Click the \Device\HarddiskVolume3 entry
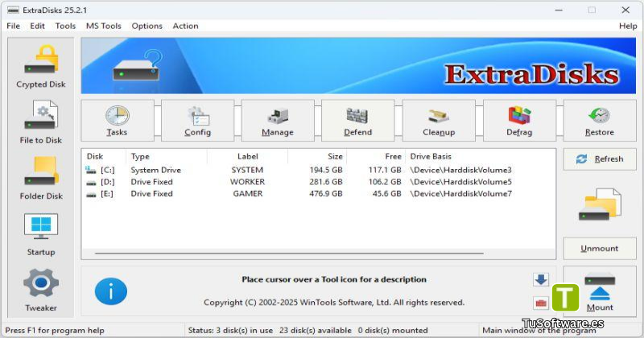 point(460,170)
